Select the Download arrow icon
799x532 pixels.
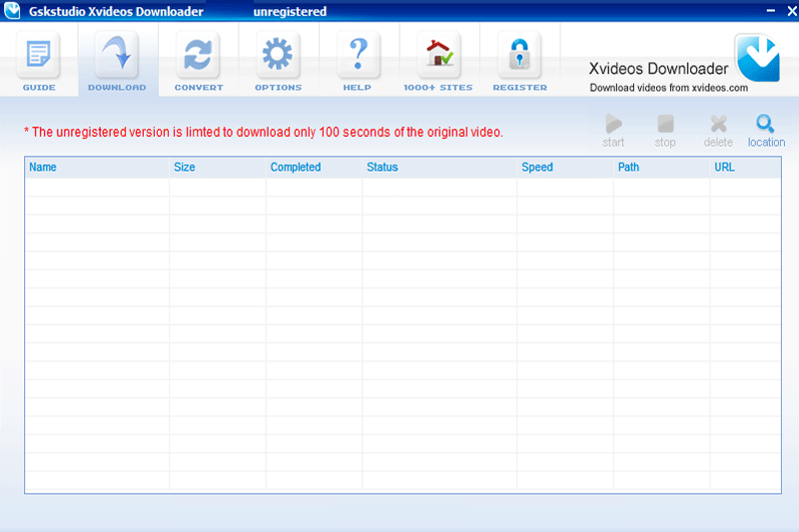tap(117, 55)
